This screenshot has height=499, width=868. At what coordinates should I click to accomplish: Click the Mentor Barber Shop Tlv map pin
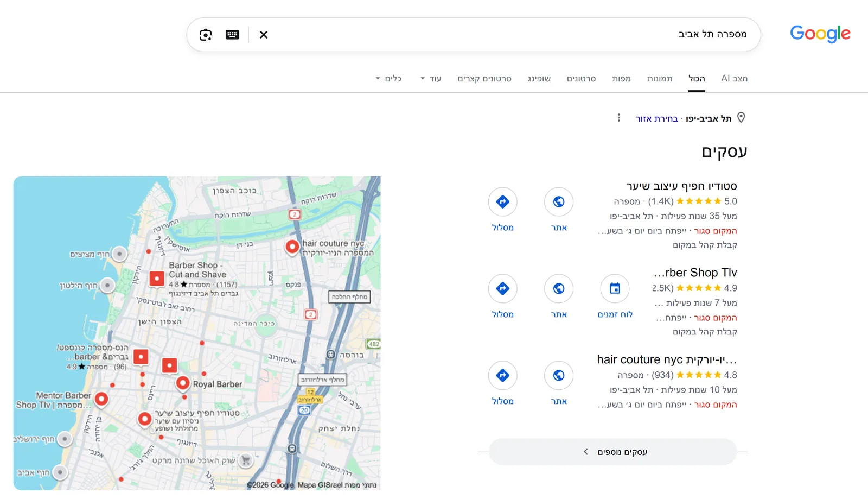[101, 399]
